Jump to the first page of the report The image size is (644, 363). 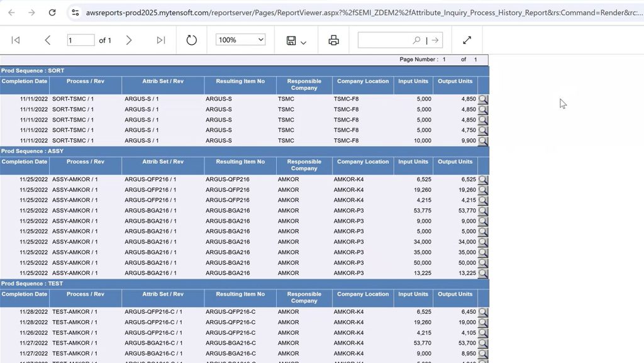pyautogui.click(x=16, y=40)
